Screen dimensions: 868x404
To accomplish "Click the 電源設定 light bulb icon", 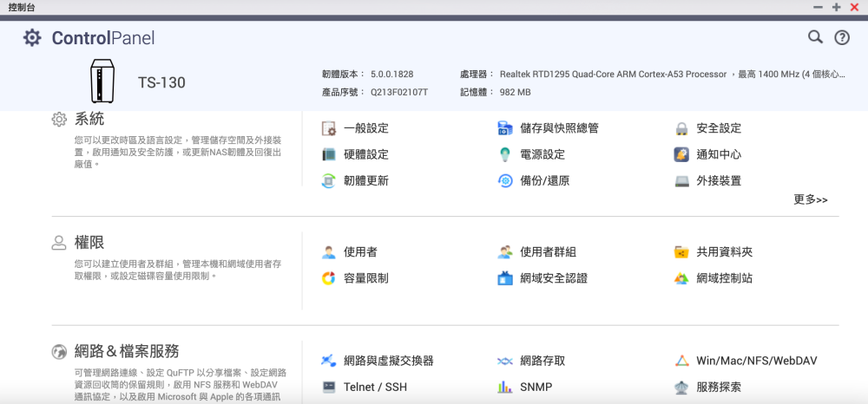I will click(x=505, y=154).
